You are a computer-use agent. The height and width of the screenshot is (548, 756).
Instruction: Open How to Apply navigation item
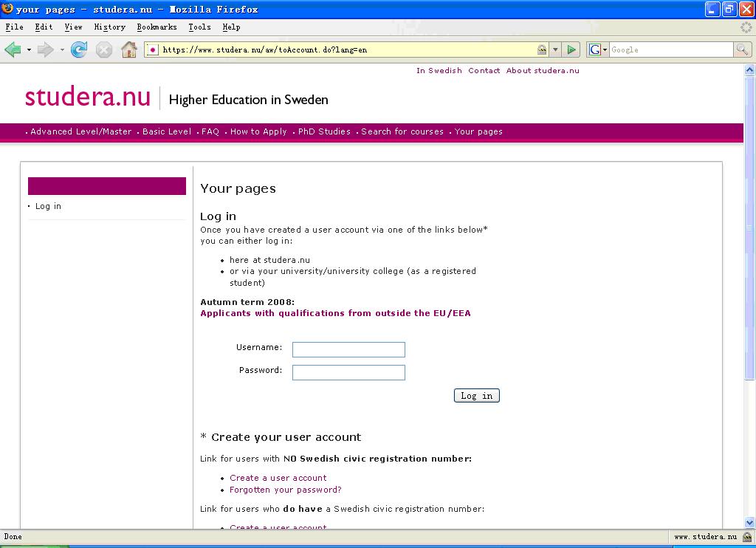tap(258, 131)
